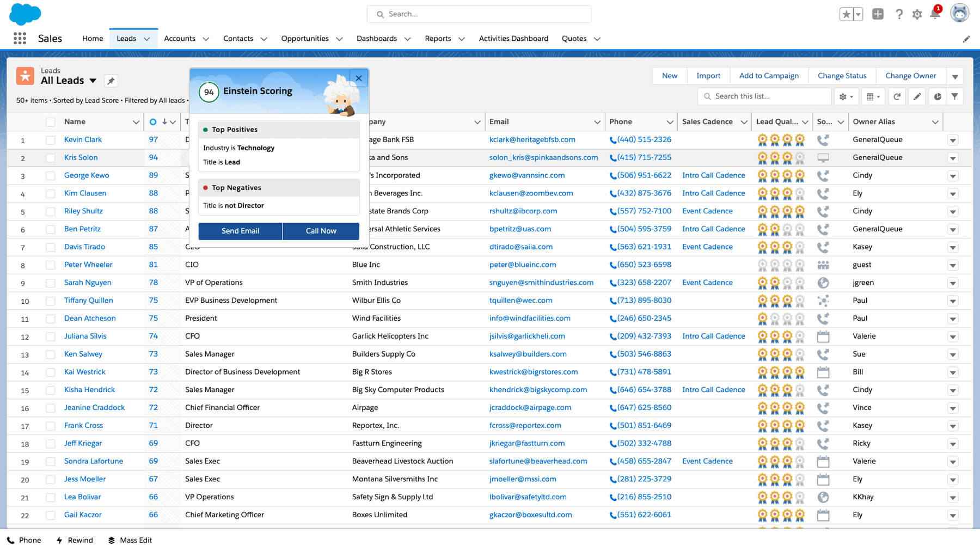Click the inline edit pencil icon
The width and height of the screenshot is (980, 551).
pos(917,96)
